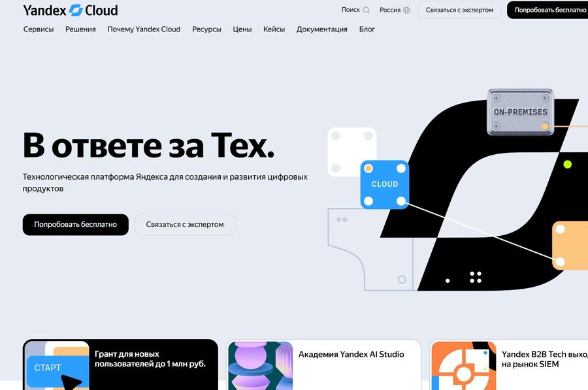Click the Технологическая платформа Яндекса description text
588x390 pixels.
coord(165,183)
